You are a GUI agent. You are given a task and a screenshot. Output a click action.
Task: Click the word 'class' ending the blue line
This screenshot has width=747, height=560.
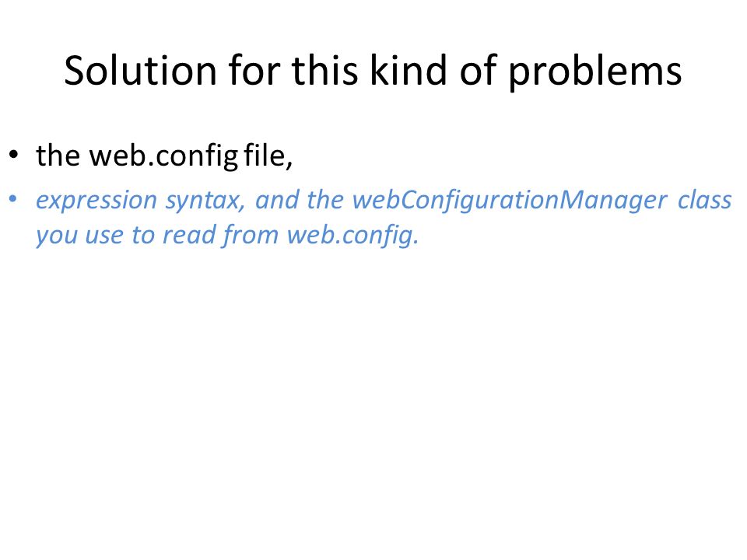[705, 200]
